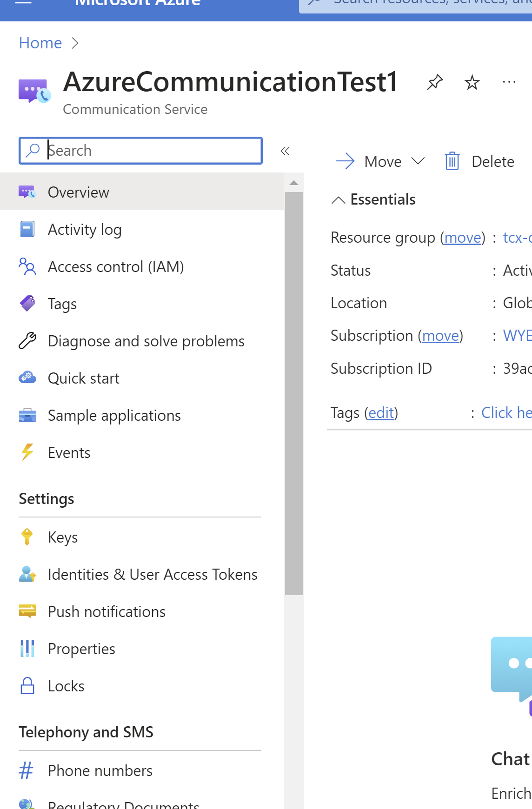Open Phone numbers page

coord(142,770)
